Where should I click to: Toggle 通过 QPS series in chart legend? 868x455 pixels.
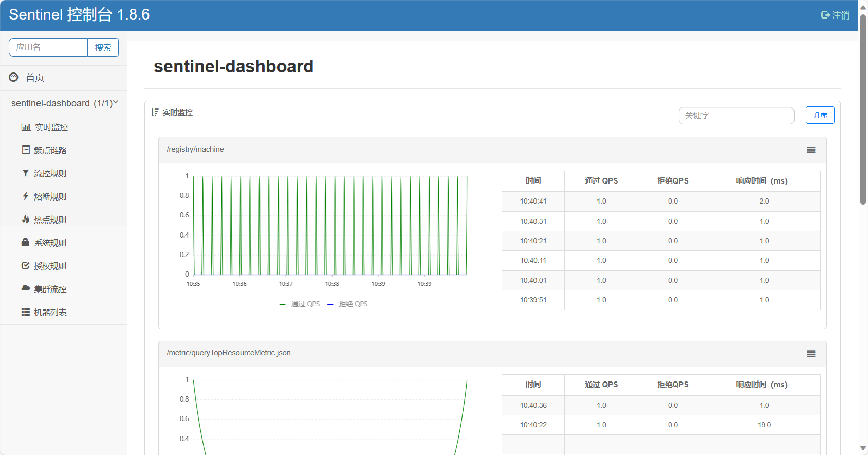coord(300,304)
